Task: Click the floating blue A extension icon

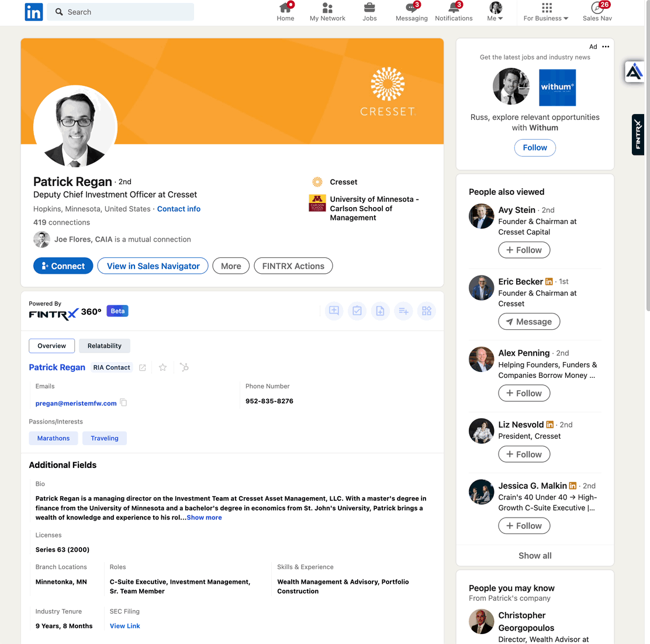Action: click(x=634, y=72)
